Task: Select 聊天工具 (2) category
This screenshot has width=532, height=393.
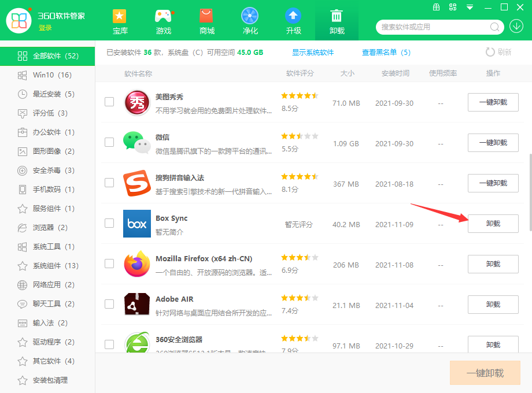Action: click(x=47, y=304)
